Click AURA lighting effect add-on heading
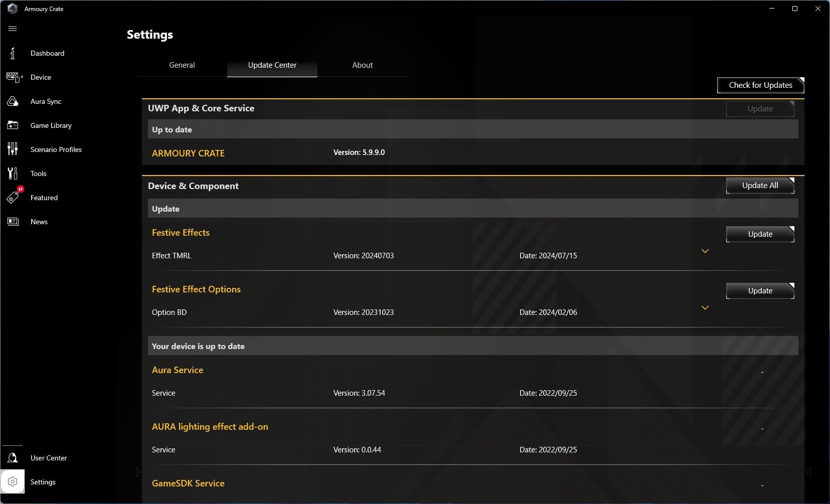The image size is (830, 504). pyautogui.click(x=210, y=427)
